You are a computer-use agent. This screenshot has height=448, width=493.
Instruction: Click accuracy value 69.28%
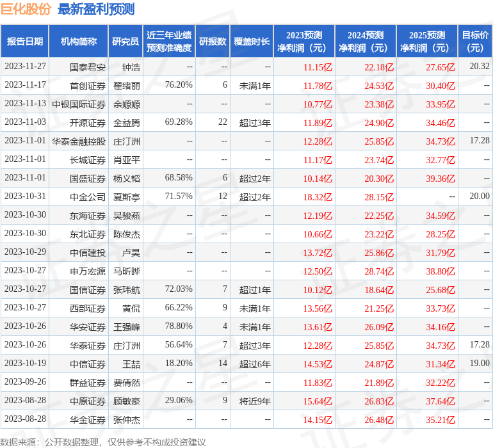tap(179, 122)
